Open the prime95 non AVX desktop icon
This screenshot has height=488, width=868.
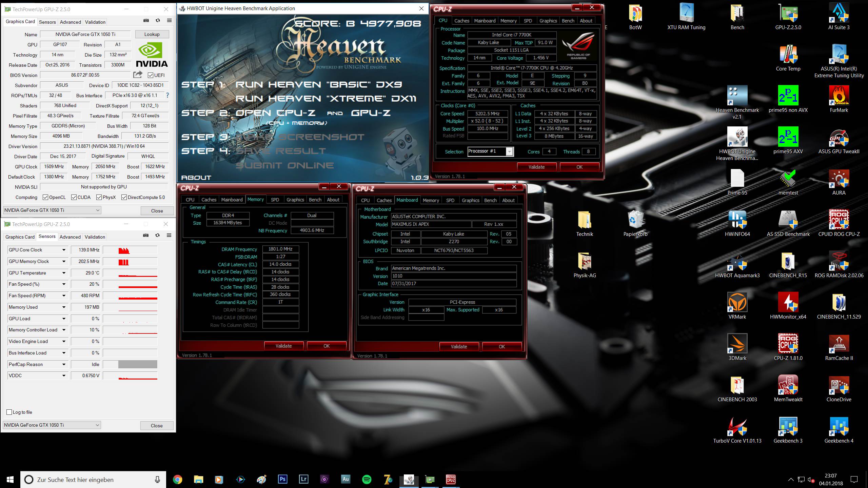[788, 99]
